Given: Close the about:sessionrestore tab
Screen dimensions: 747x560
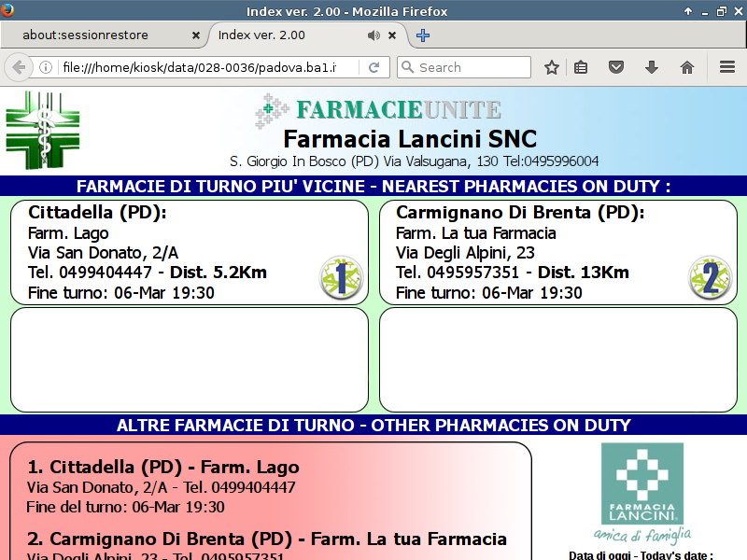Looking at the screenshot, I should (196, 35).
